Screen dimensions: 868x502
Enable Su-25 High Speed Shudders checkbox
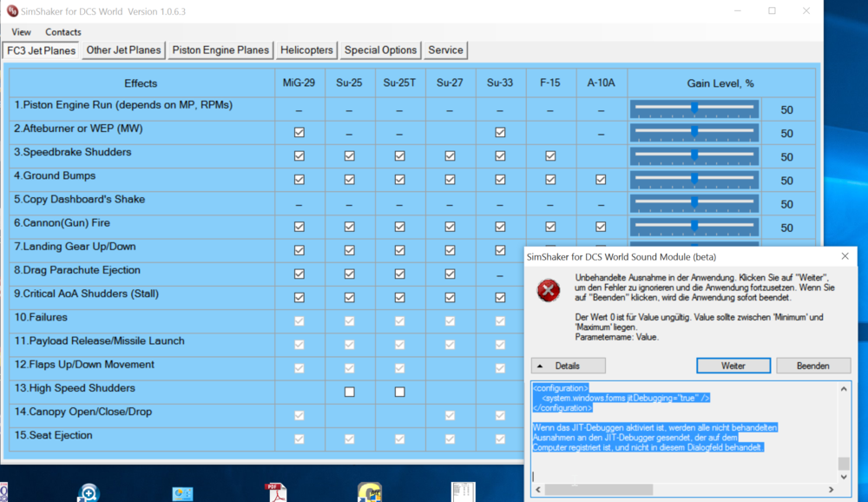tap(349, 392)
